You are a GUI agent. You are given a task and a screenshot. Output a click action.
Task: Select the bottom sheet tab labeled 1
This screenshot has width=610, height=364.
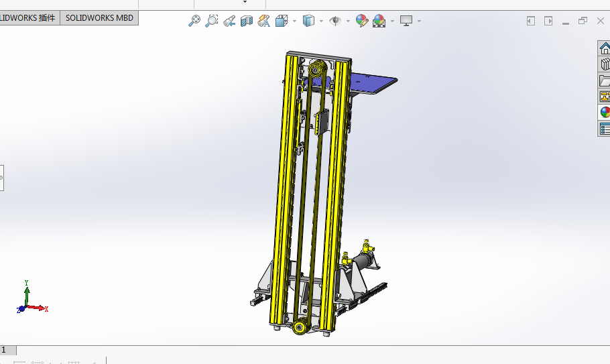pos(8,350)
